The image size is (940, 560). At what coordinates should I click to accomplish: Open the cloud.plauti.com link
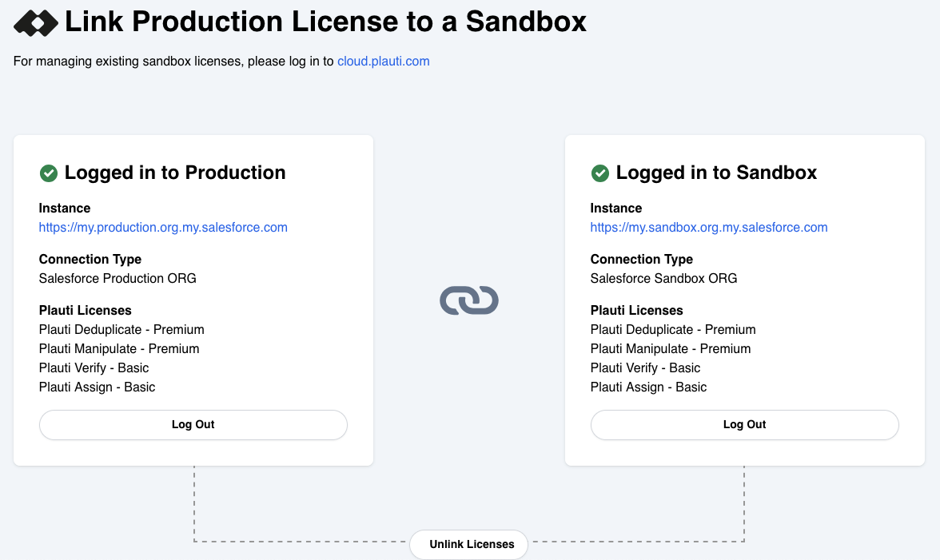[383, 61]
